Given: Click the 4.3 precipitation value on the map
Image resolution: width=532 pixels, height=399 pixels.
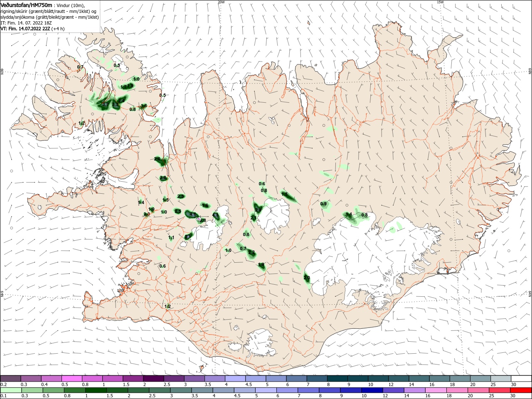Looking at the screenshot, I should 215,215.
